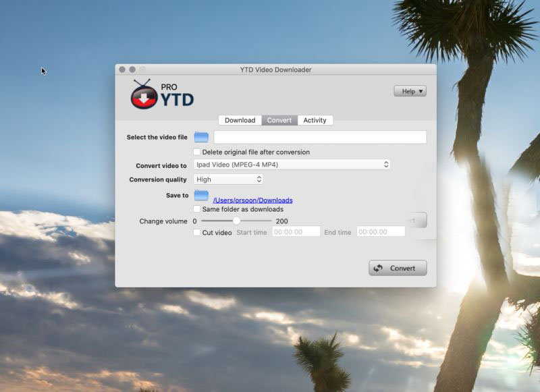Switch to the Download tab
The width and height of the screenshot is (540, 392).
click(x=240, y=120)
